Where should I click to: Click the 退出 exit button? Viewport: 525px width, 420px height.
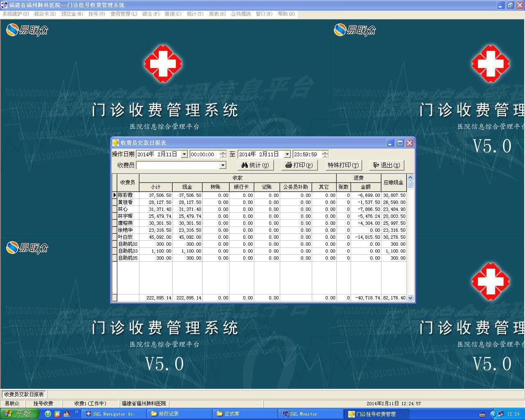point(386,165)
